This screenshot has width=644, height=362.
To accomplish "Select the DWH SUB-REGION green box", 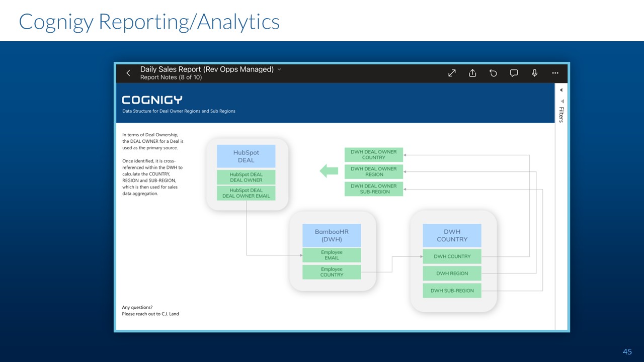I will click(452, 291).
